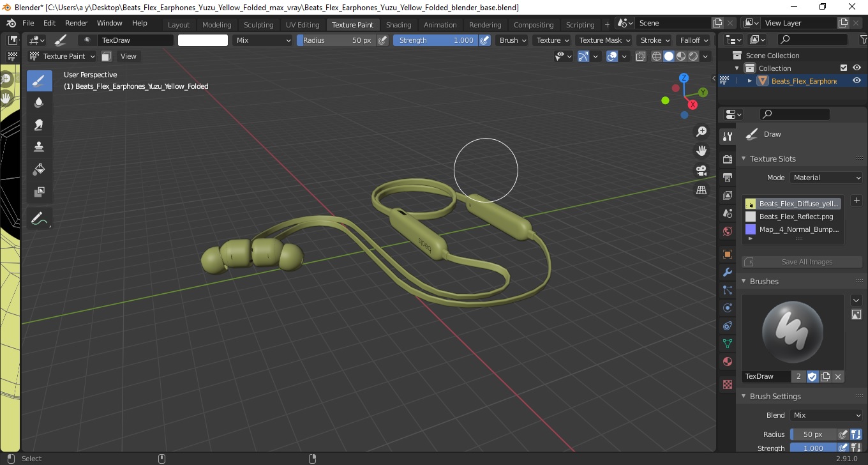Open the File menu
Image resolution: width=868 pixels, height=465 pixels.
[x=28, y=23]
